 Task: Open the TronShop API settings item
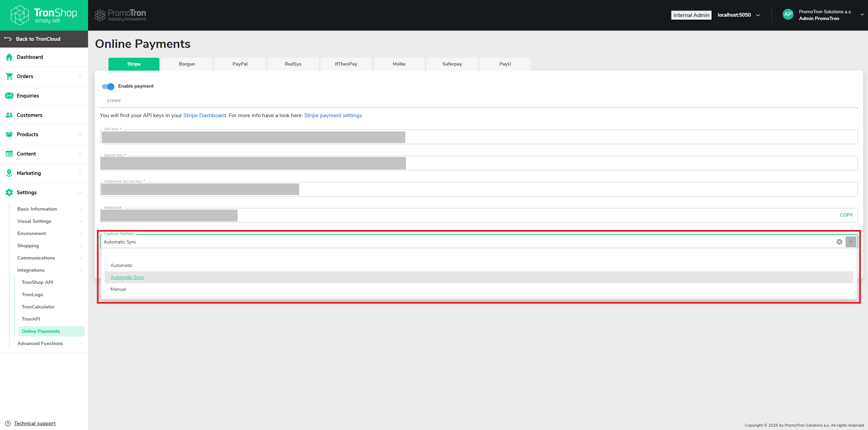[x=37, y=282]
